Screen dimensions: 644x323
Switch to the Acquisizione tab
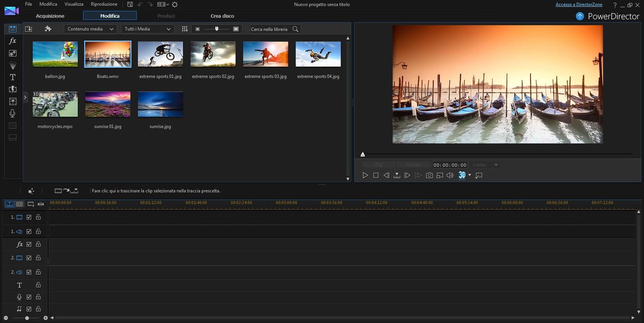tap(50, 16)
